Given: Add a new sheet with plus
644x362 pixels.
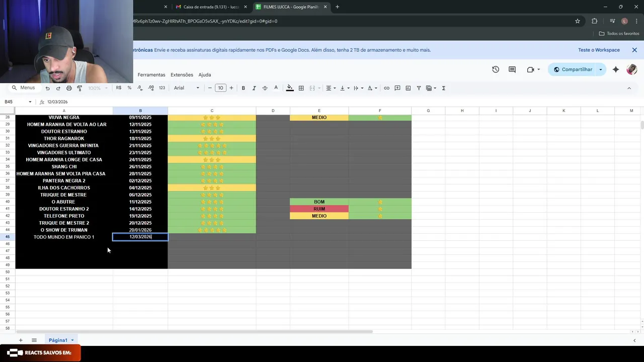Looking at the screenshot, I should (x=21, y=340).
